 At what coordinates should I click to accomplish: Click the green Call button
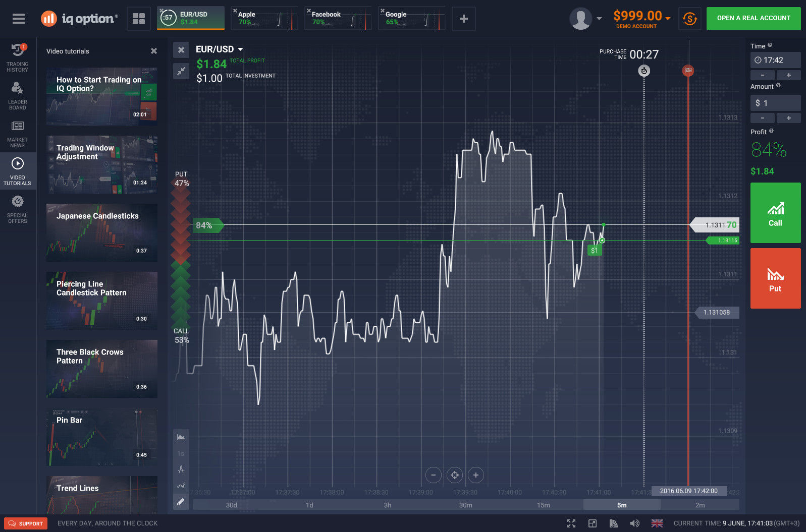pos(775,213)
